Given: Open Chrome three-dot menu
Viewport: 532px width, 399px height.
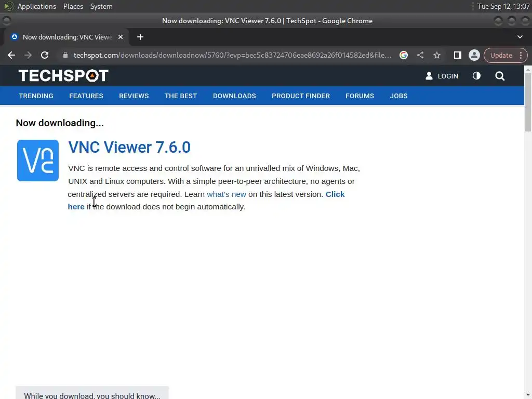Looking at the screenshot, I should [x=521, y=55].
